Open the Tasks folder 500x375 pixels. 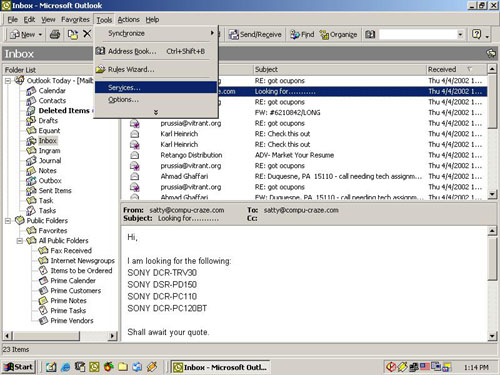tap(47, 211)
